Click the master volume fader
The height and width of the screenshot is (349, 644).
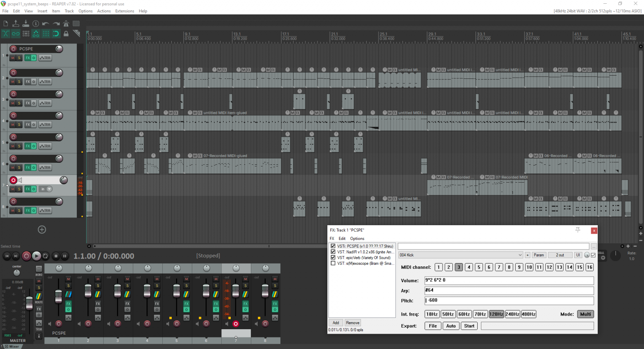point(29,303)
